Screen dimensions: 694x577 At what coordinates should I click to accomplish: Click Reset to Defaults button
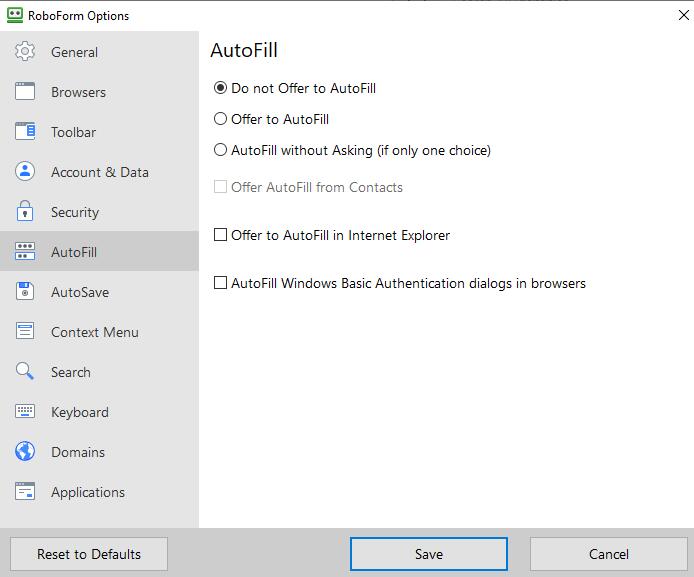click(89, 554)
